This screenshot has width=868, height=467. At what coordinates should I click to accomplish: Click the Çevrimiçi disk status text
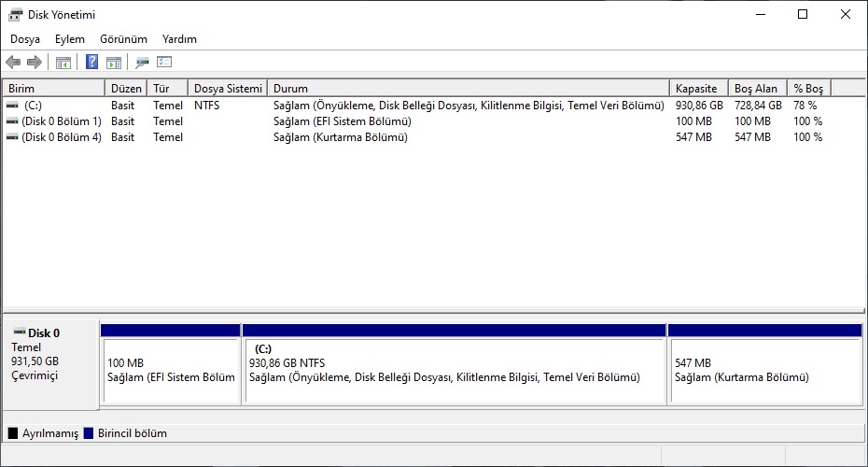pyautogui.click(x=35, y=375)
